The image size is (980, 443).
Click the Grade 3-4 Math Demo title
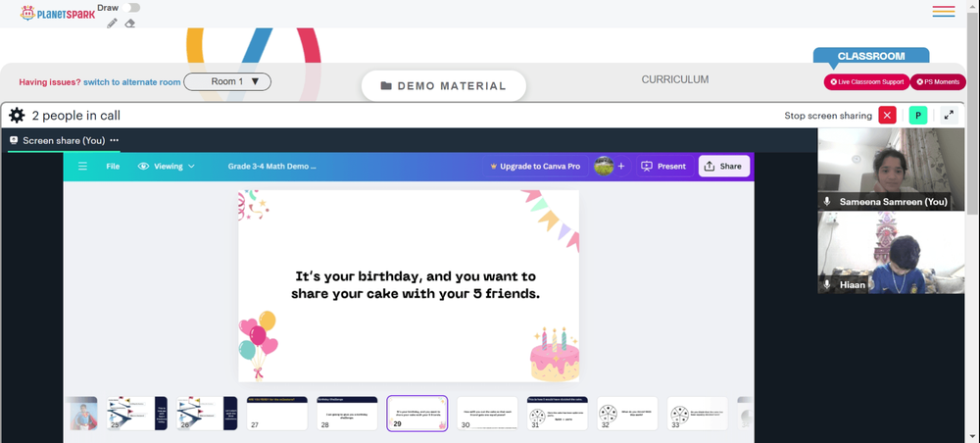coord(271,167)
